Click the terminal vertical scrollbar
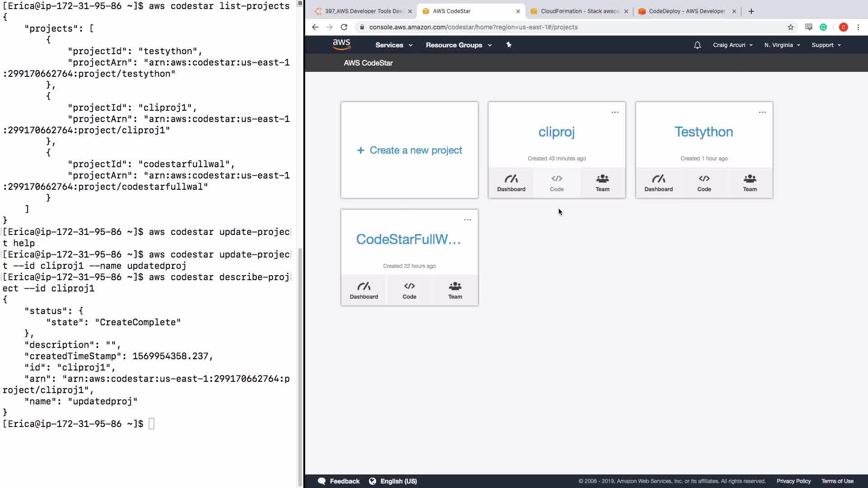Viewport: 868px width, 488px height. pyautogui.click(x=300, y=366)
